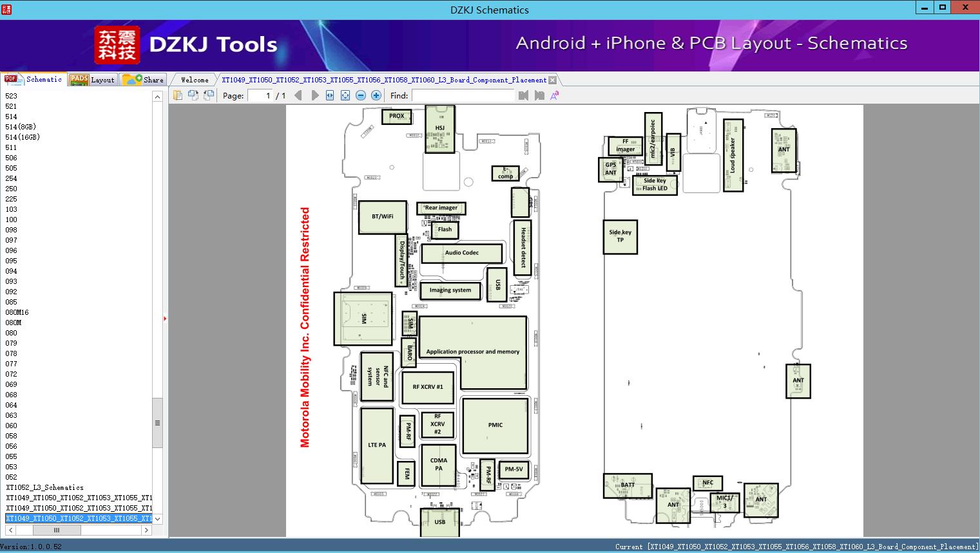The height and width of the screenshot is (553, 980).
Task: Select the 093 list entry
Action: [11, 281]
